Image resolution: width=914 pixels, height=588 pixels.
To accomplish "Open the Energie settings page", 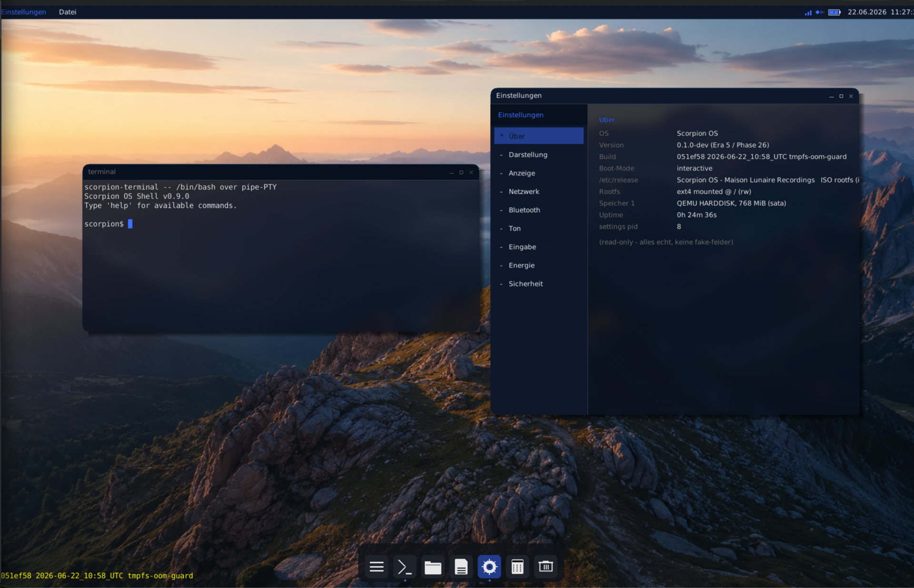I will [538, 265].
